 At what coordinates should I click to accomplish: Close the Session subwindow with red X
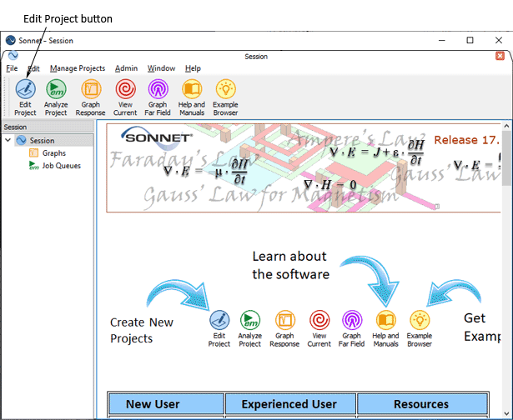pos(500,56)
